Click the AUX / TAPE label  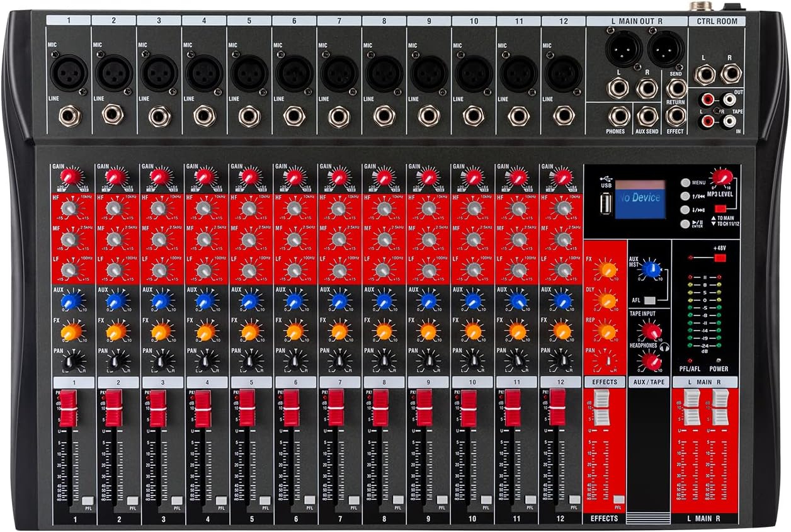[x=649, y=382]
